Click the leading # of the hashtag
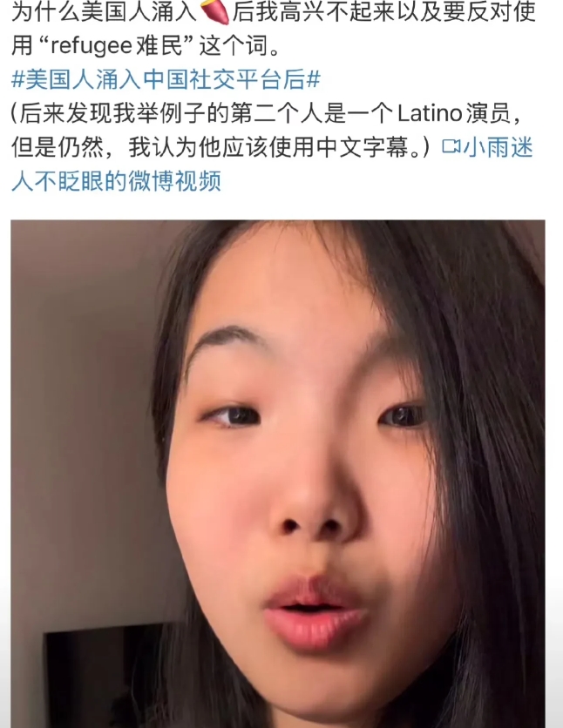 coord(17,79)
